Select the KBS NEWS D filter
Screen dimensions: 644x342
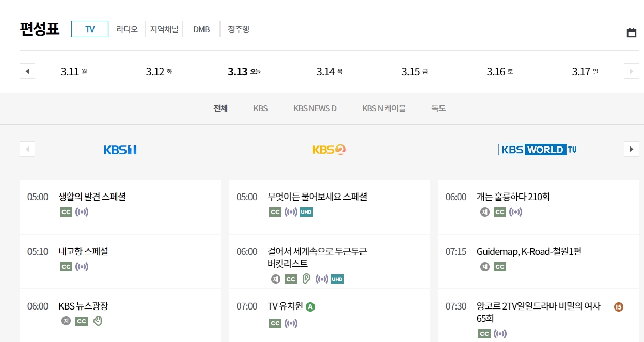click(x=315, y=108)
